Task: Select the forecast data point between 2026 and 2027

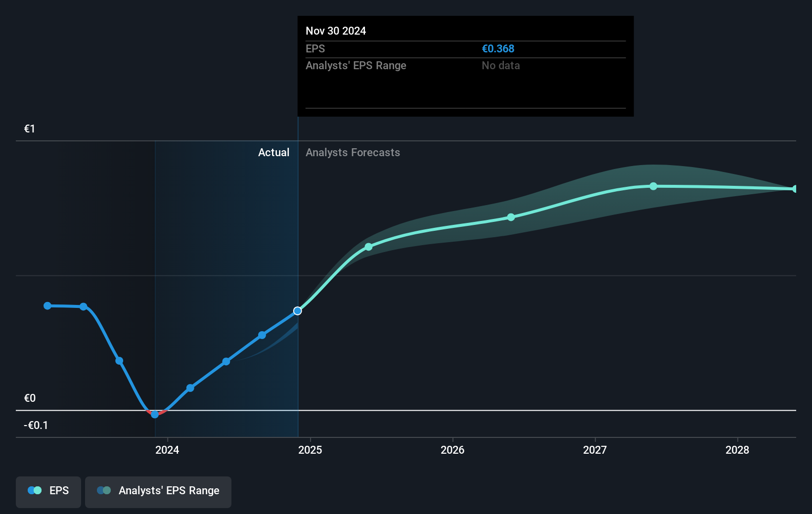Action: coord(511,217)
